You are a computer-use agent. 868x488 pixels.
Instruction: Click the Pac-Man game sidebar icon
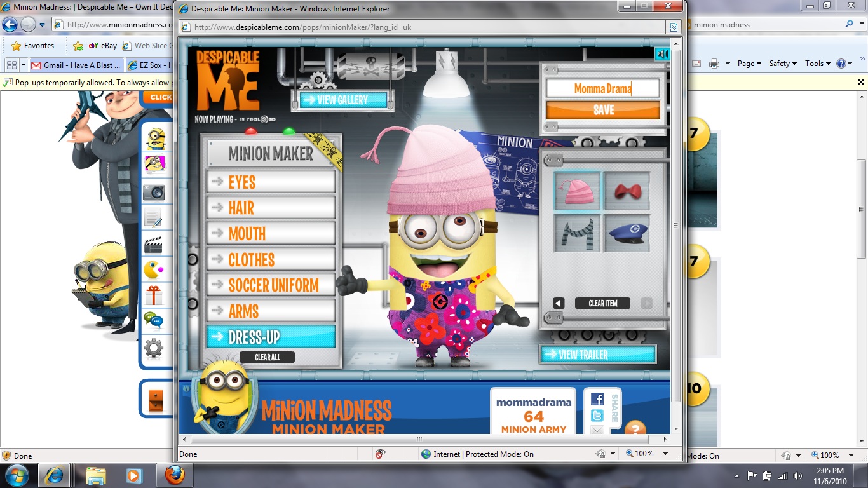tap(154, 270)
